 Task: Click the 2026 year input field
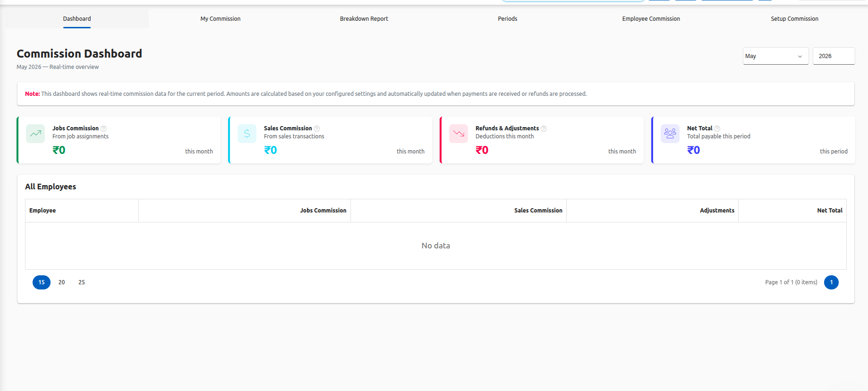click(x=834, y=56)
